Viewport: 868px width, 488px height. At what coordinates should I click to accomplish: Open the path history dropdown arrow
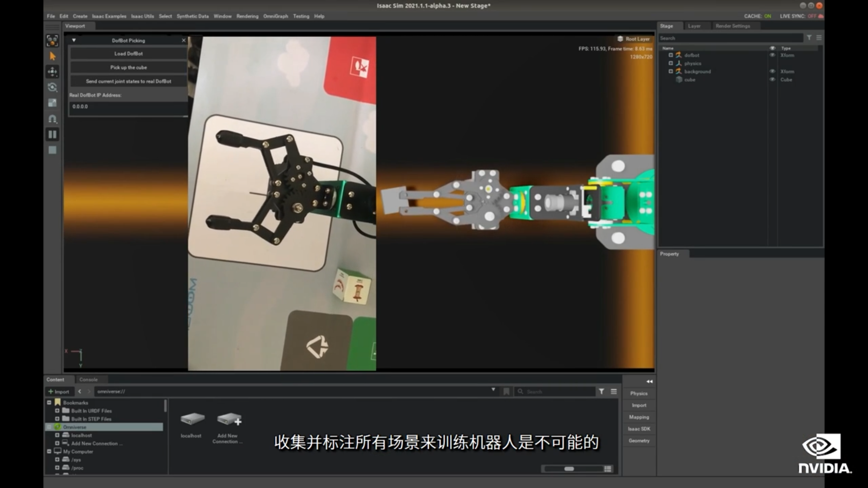click(x=493, y=390)
